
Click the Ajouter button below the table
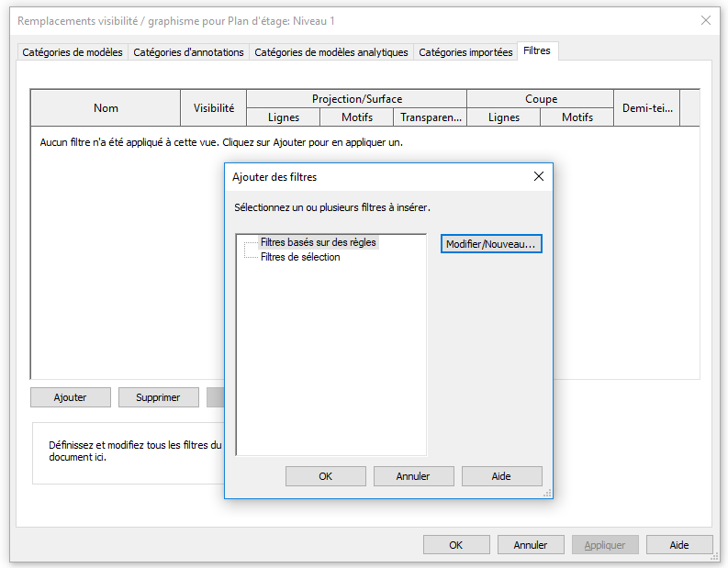click(70, 397)
